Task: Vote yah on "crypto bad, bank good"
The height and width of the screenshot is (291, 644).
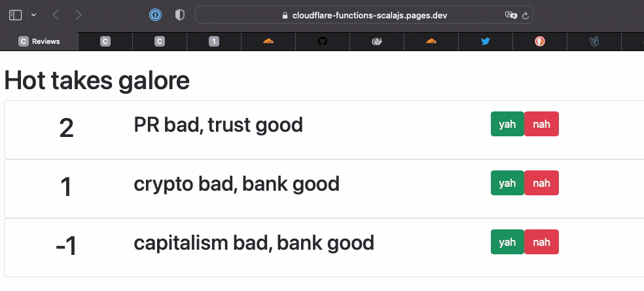Action: pyautogui.click(x=507, y=184)
